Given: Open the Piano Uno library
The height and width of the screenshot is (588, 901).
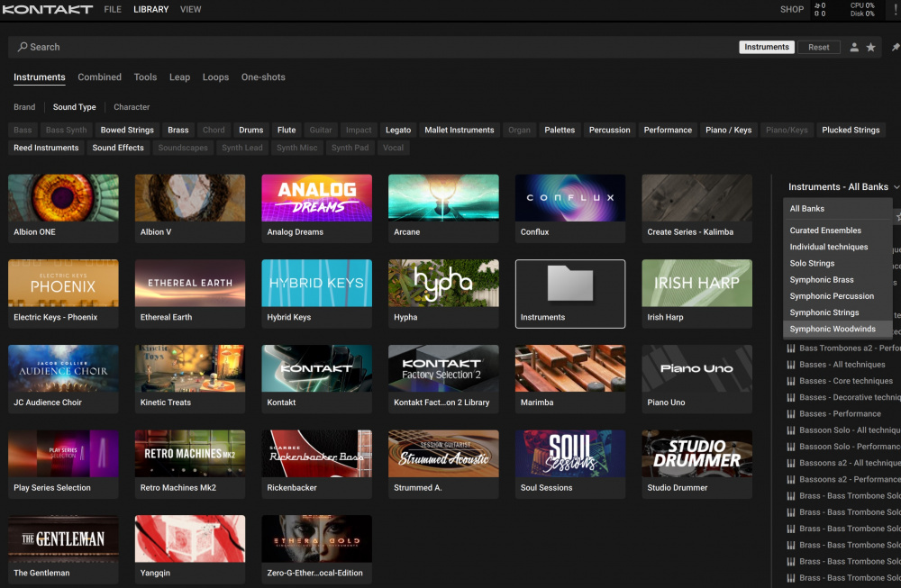Looking at the screenshot, I should tap(696, 379).
